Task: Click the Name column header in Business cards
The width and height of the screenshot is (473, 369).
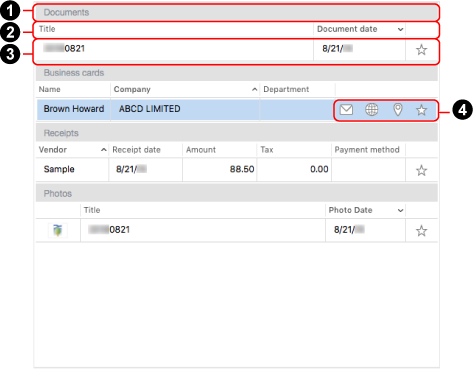Action: [x=73, y=89]
